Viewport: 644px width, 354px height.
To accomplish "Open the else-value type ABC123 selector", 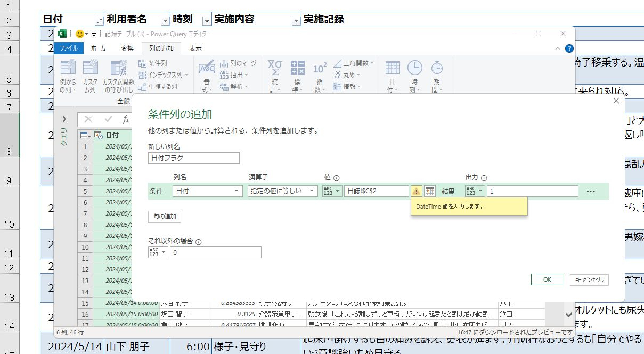I will coord(158,252).
